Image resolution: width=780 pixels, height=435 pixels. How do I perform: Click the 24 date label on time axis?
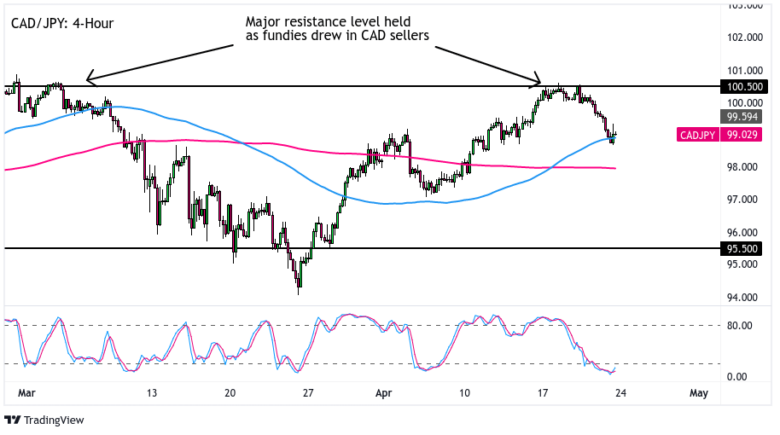pos(622,393)
